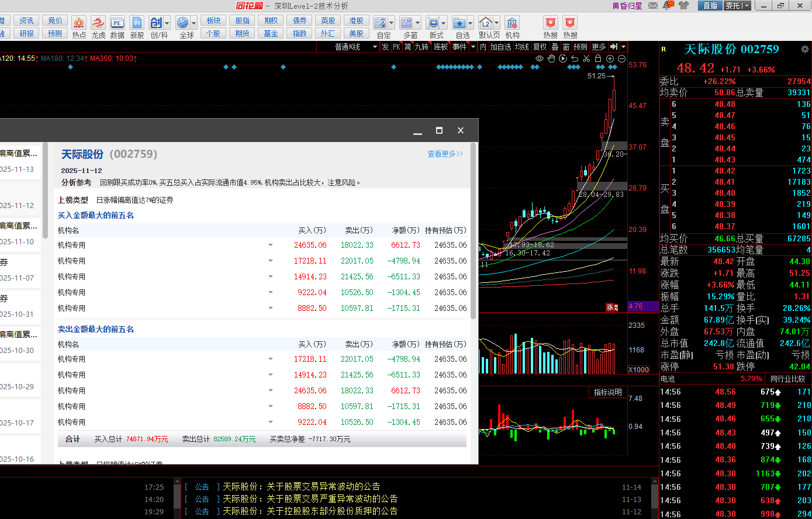The height and width of the screenshot is (519, 812).
Task: Open the 基金 funds menu
Action: point(271,33)
